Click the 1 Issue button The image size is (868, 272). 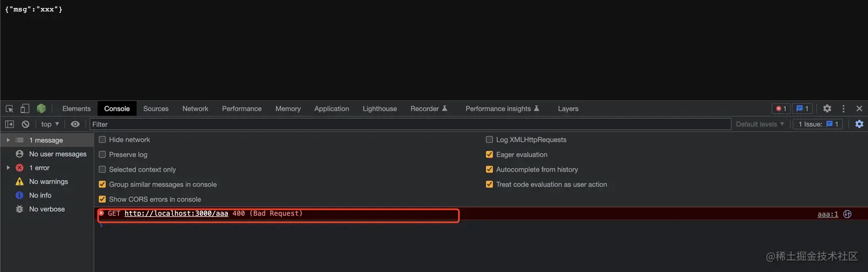coord(817,124)
